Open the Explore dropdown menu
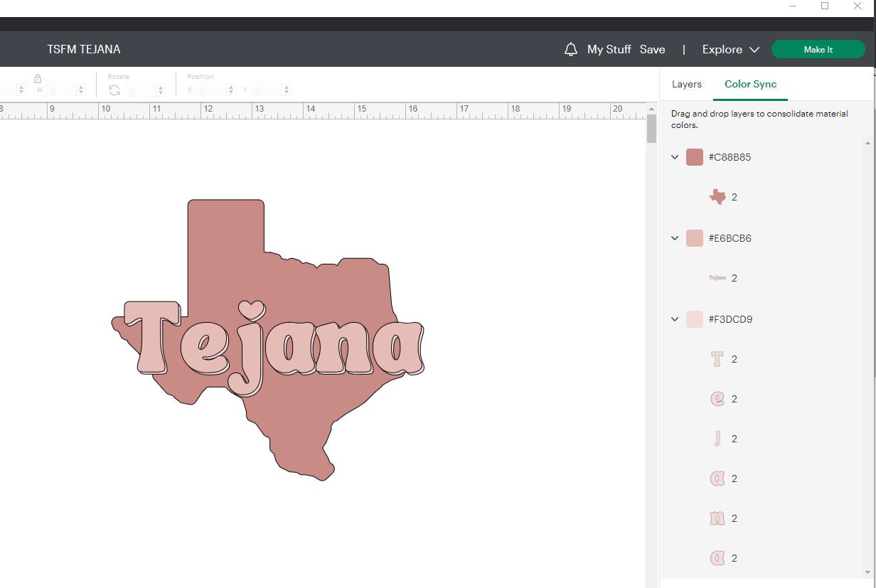The width and height of the screenshot is (876, 588). [730, 49]
